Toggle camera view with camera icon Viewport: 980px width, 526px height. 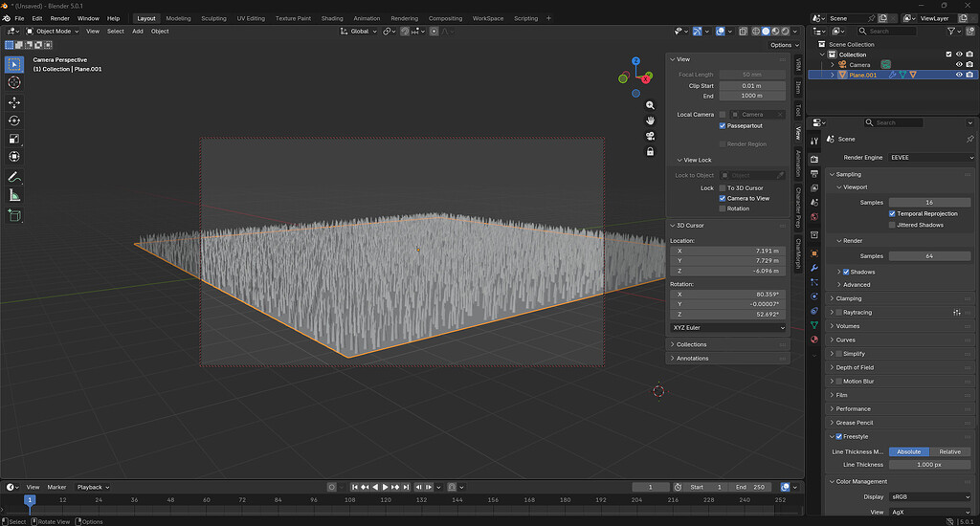[x=650, y=136]
